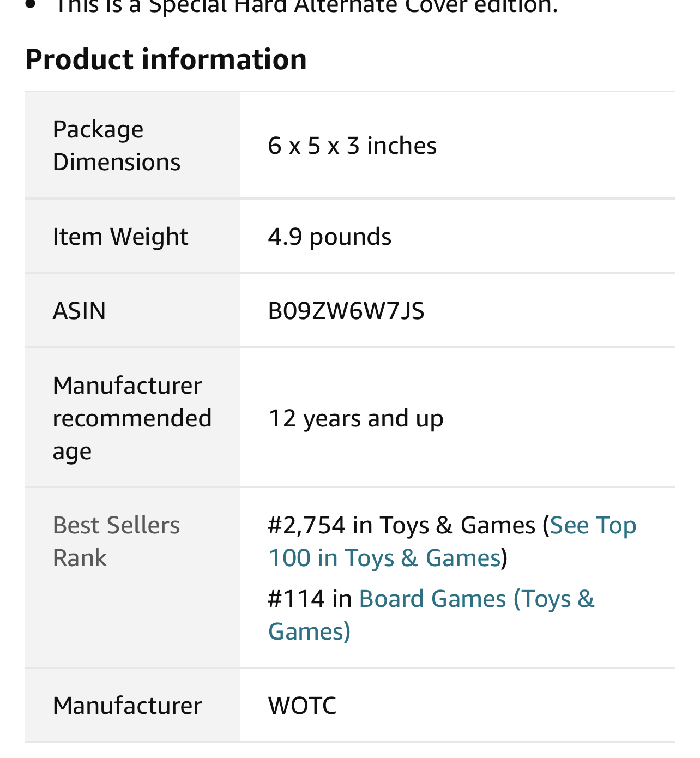
Task: Click the Product information heading
Action: 166,59
